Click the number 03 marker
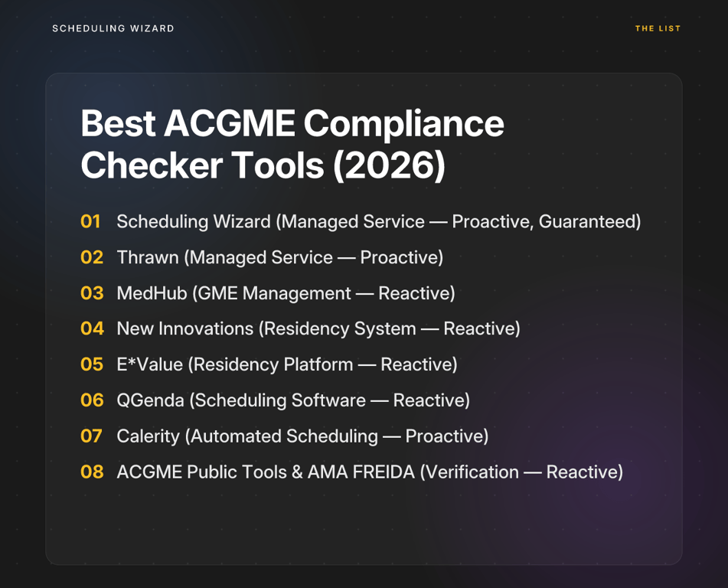 92,293
